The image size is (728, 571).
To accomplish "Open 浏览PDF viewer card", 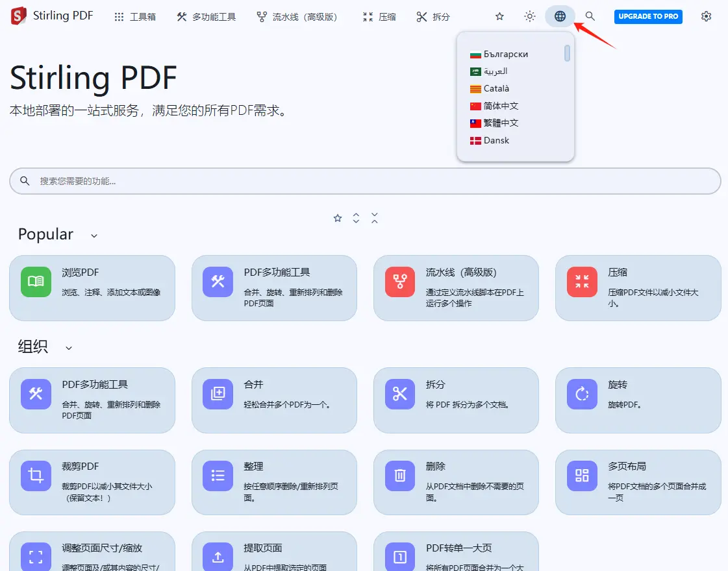I will pos(92,287).
